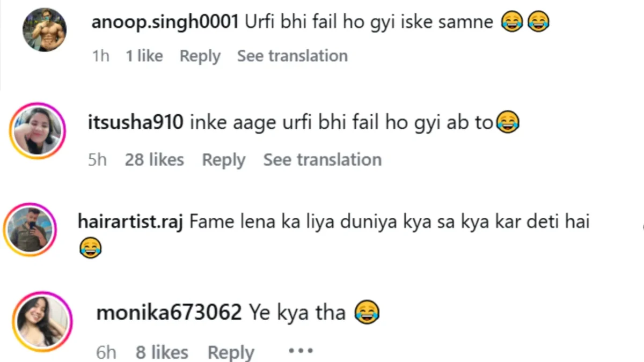Screen dimensions: 644x362
Task: View the 28 likes on itsusha910's comment
Action: point(155,160)
